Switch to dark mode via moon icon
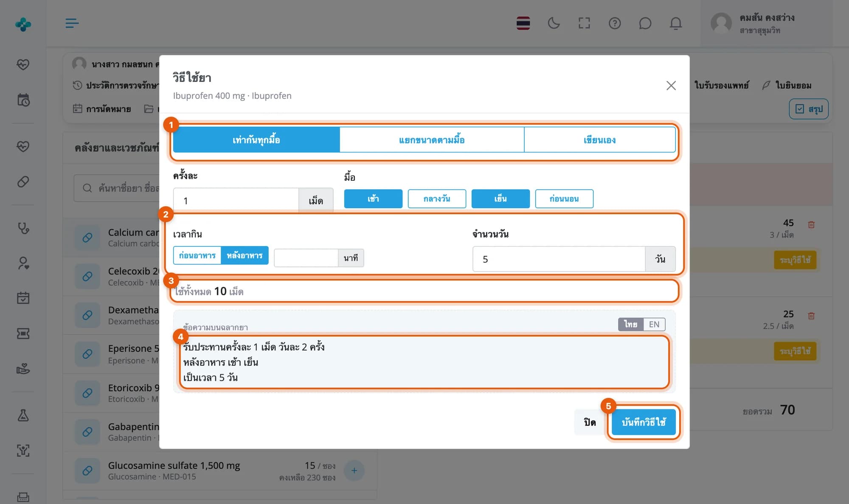Screen dimensions: 849x504 click(554, 23)
